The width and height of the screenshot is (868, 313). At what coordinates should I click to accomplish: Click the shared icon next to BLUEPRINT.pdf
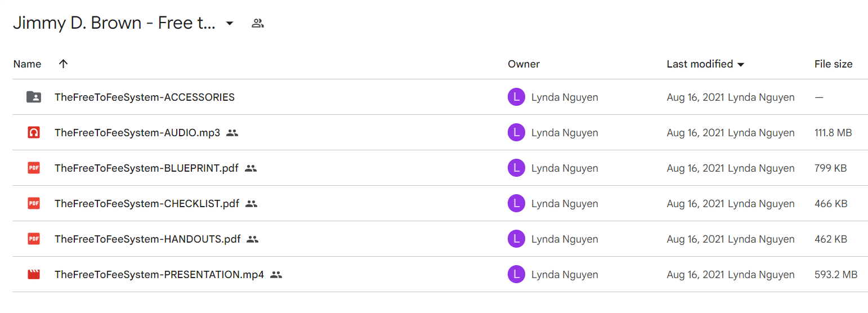(251, 168)
